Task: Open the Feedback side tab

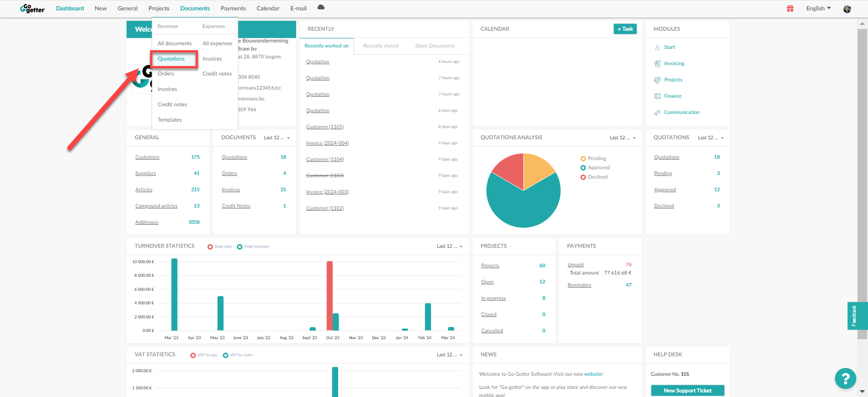Action: 857,316
